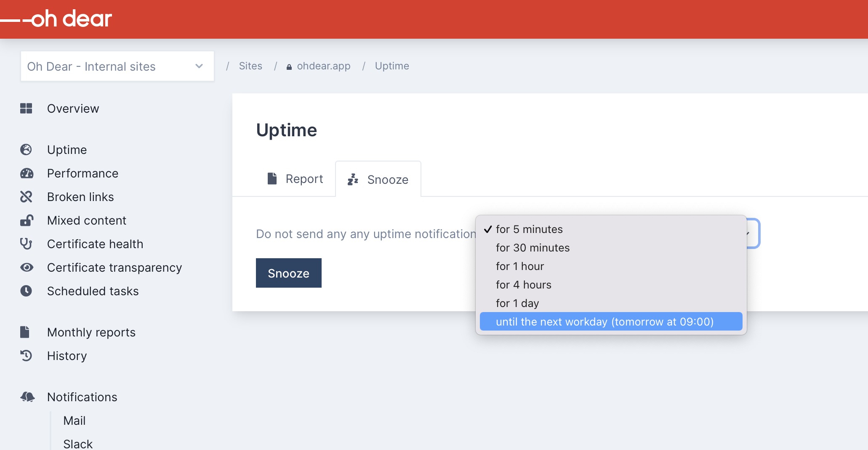This screenshot has width=868, height=450.
Task: Click the Uptime globe icon in sidebar
Action: tap(26, 150)
